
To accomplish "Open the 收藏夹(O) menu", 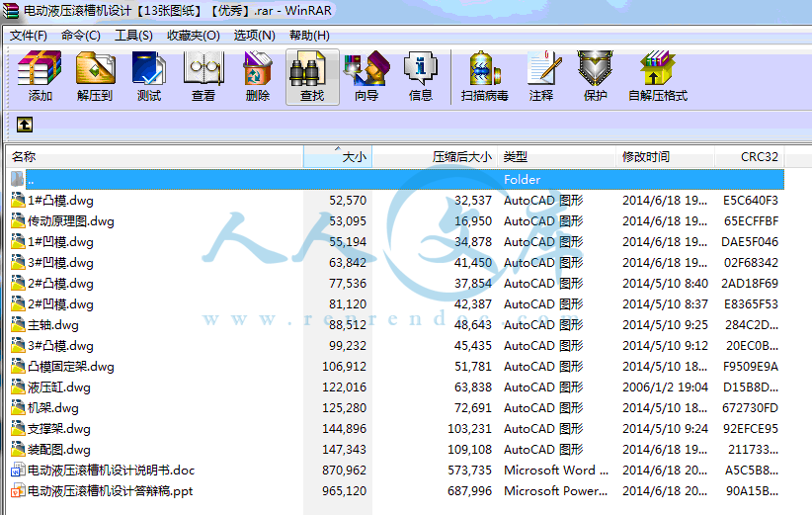I will 194,36.
